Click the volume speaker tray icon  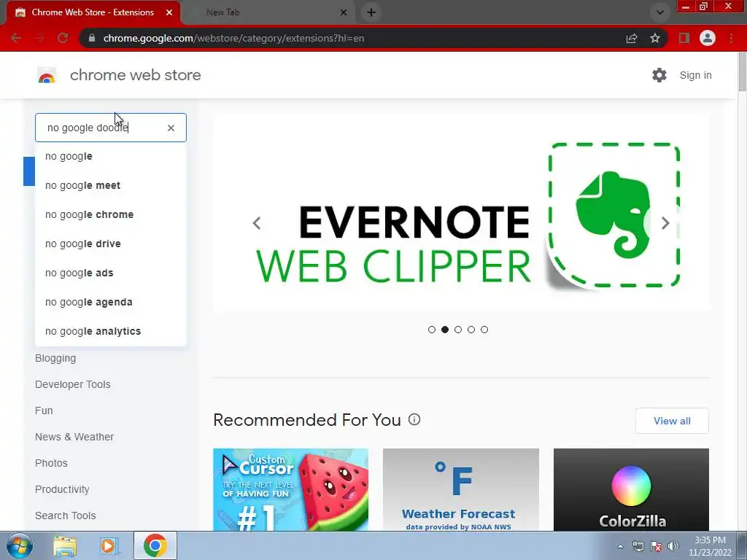pos(673,546)
